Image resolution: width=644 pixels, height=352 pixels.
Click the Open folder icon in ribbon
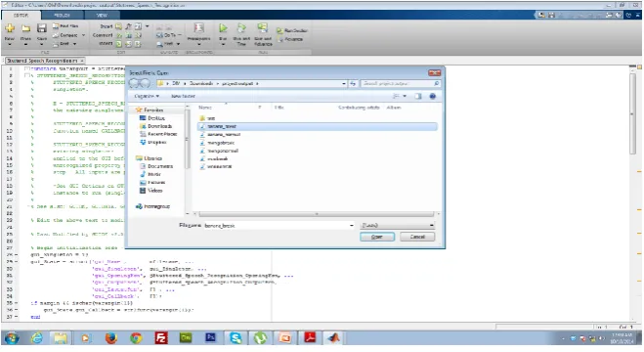click(25, 28)
